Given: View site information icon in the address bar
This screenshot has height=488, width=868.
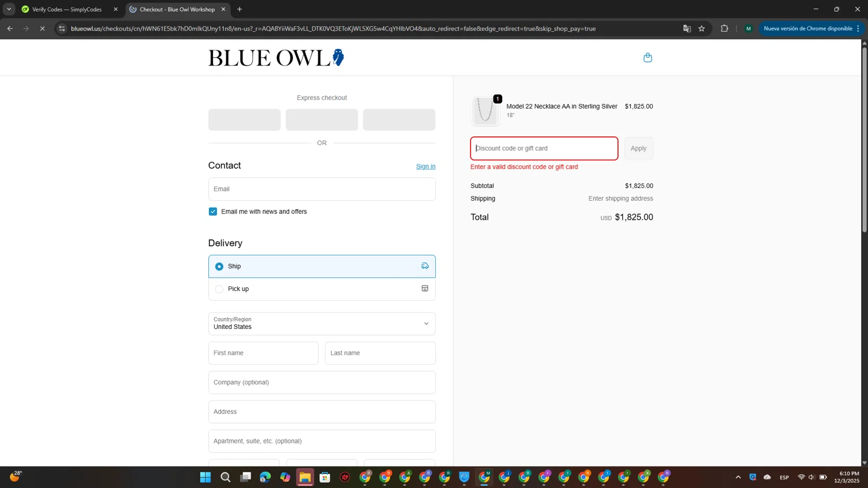Looking at the screenshot, I should [62, 28].
